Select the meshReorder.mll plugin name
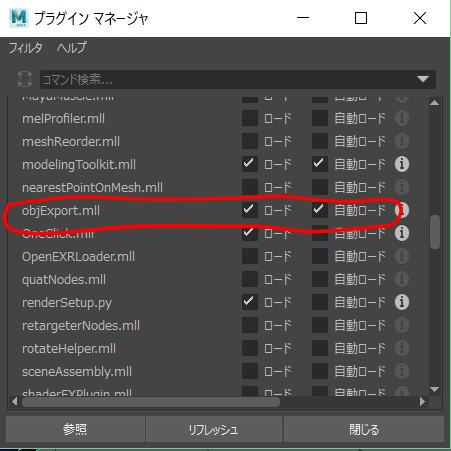 point(71,142)
